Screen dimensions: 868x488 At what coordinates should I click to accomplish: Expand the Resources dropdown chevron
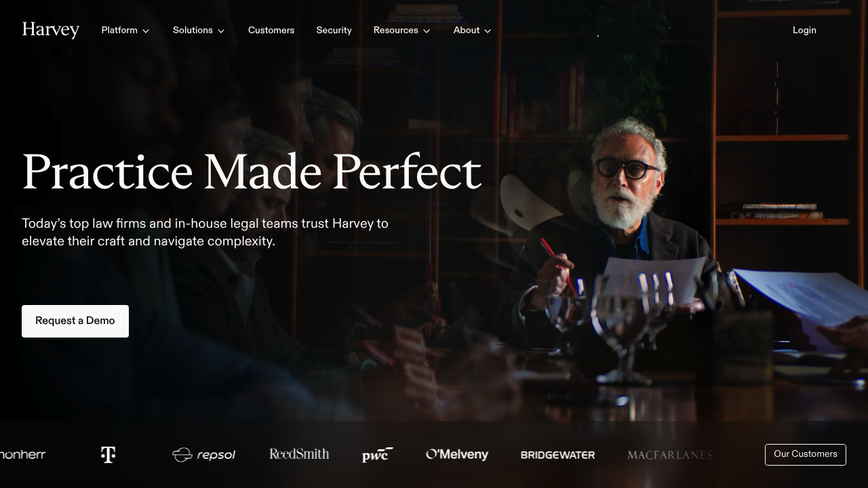[x=427, y=31]
